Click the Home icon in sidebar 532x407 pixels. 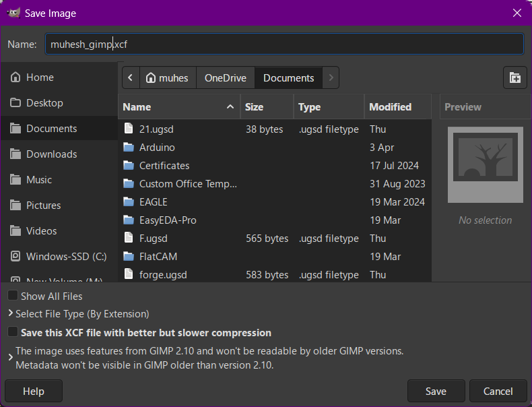(x=15, y=77)
